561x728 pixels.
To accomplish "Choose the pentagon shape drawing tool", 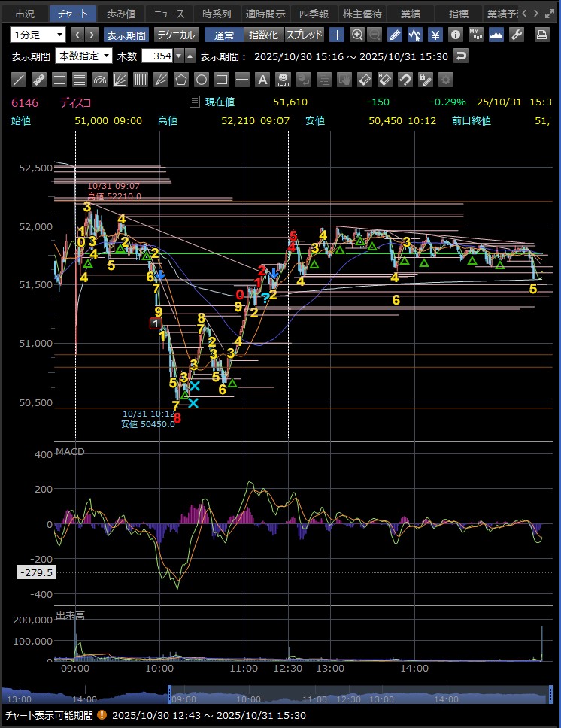I will (181, 79).
